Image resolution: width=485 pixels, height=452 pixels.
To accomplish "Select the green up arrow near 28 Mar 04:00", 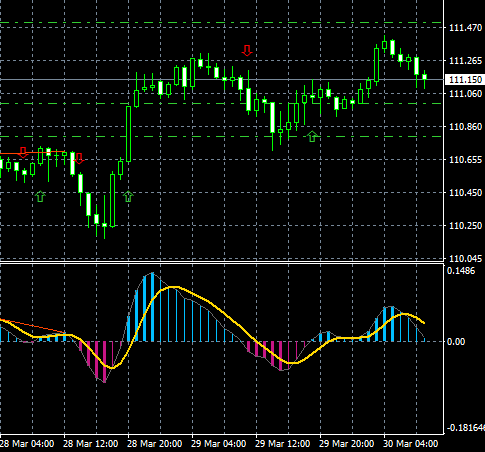I will 40,196.
